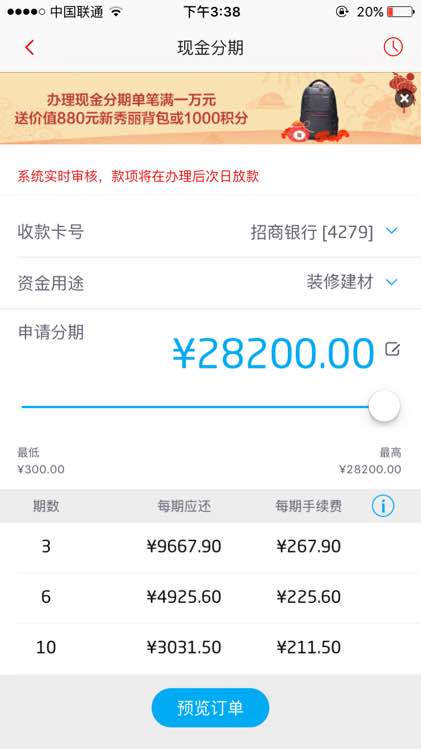Tap the battery indicator in status bar
This screenshot has height=750, width=421.
click(x=401, y=11)
